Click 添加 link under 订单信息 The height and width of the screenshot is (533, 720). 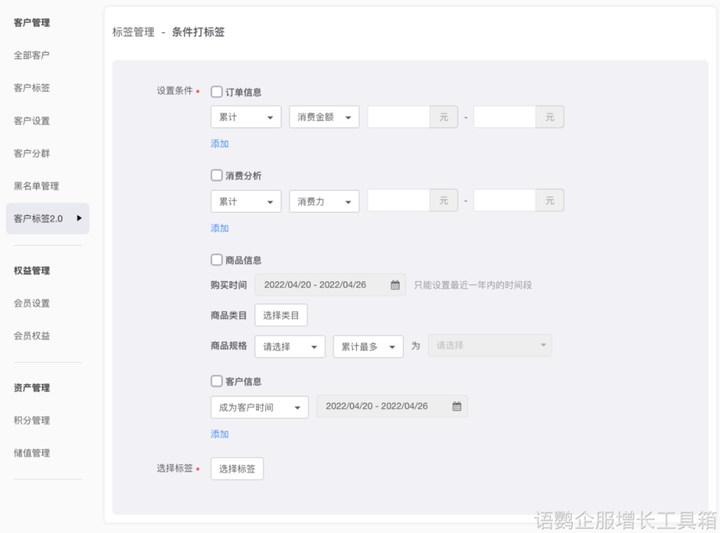click(x=220, y=144)
